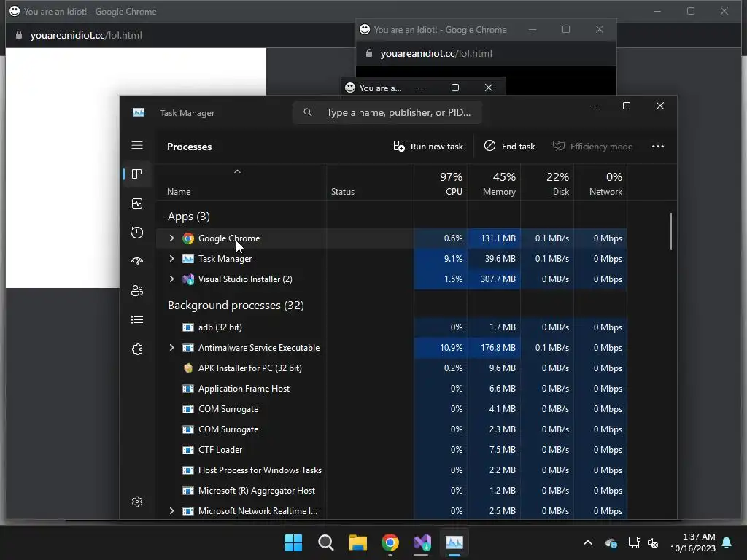Open the three-dots more options menu
Image resolution: width=747 pixels, height=560 pixels.
[x=658, y=146]
